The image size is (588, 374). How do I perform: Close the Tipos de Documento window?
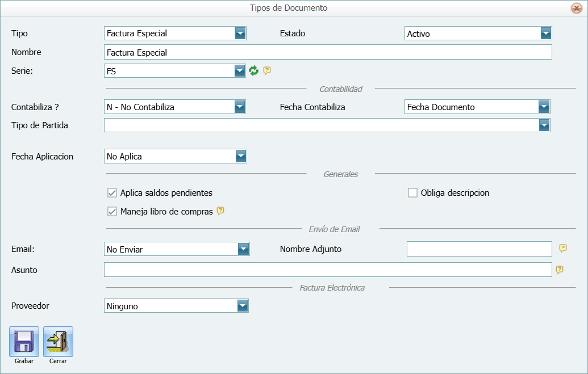pyautogui.click(x=576, y=8)
